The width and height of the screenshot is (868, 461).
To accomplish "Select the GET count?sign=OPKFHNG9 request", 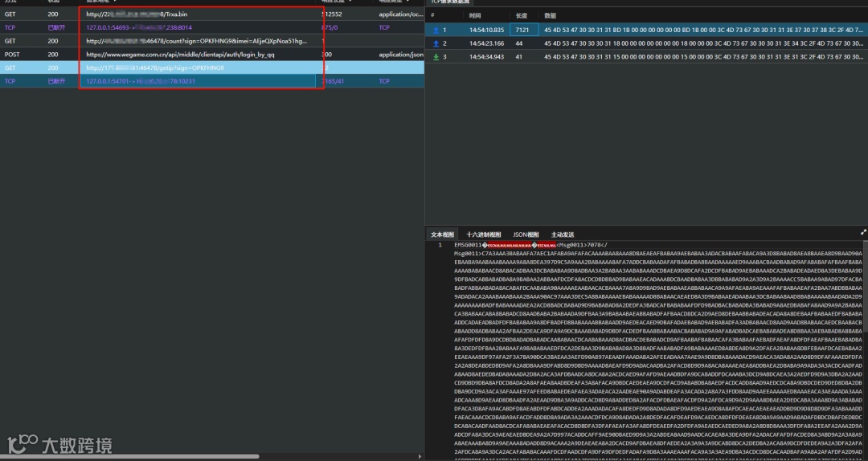I will click(x=212, y=41).
